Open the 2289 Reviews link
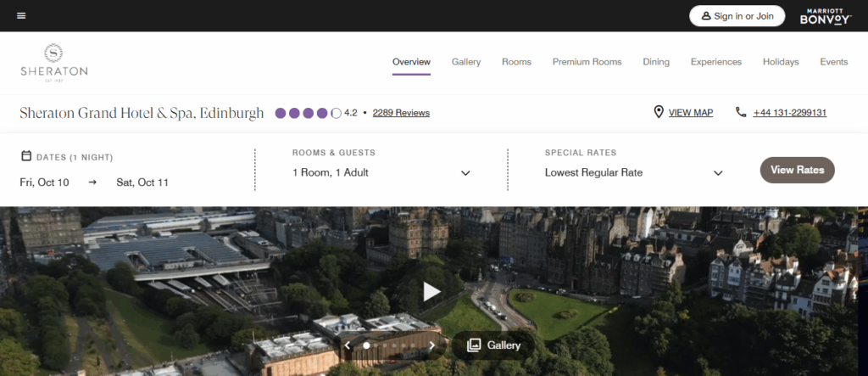Image resolution: width=868 pixels, height=376 pixels. coord(401,113)
